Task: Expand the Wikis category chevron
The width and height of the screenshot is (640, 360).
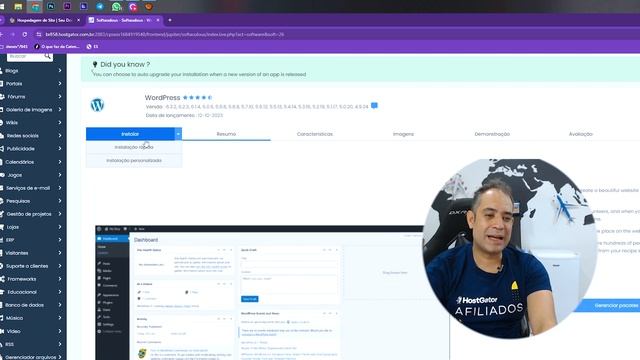Action: 60,122
